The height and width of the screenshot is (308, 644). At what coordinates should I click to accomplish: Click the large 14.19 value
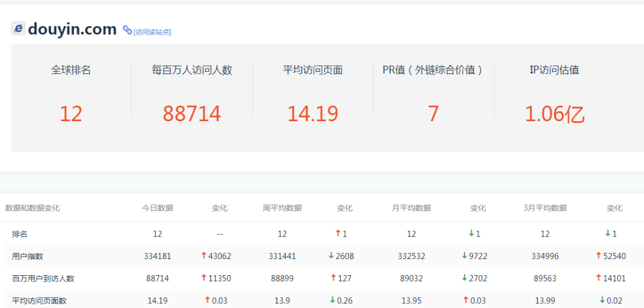coord(312,114)
